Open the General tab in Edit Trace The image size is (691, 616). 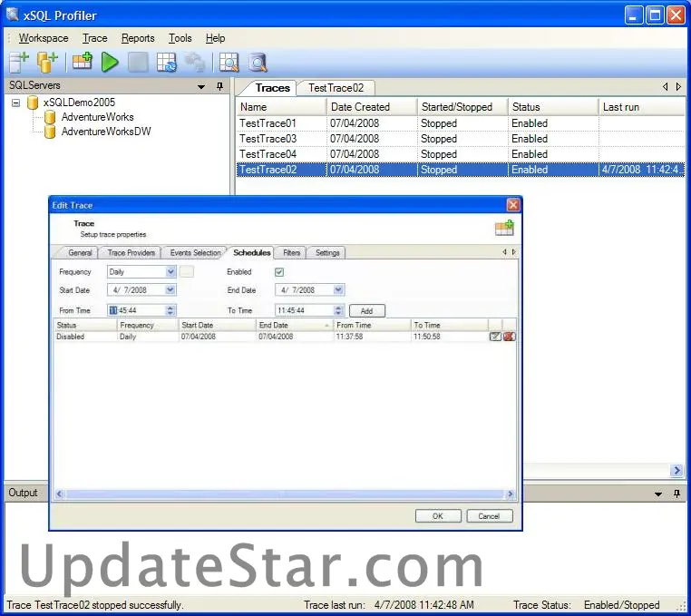pos(80,253)
